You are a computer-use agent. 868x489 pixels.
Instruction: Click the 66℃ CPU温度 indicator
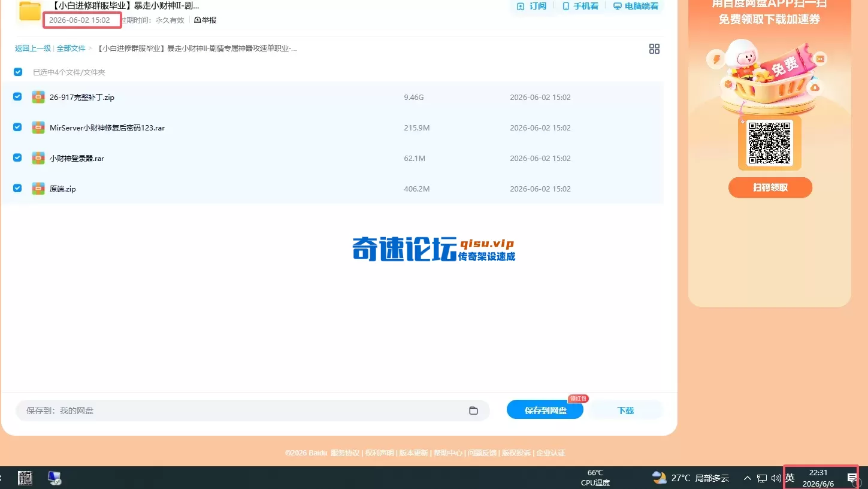coord(595,478)
